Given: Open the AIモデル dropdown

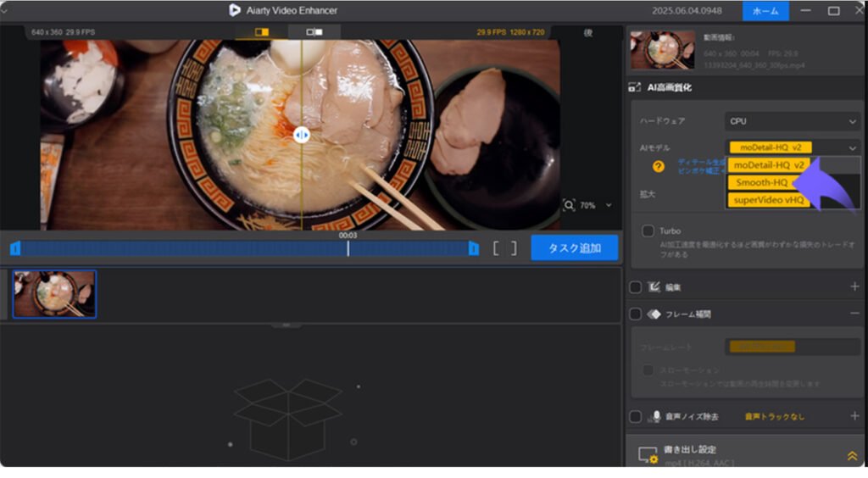Looking at the screenshot, I should coord(793,147).
